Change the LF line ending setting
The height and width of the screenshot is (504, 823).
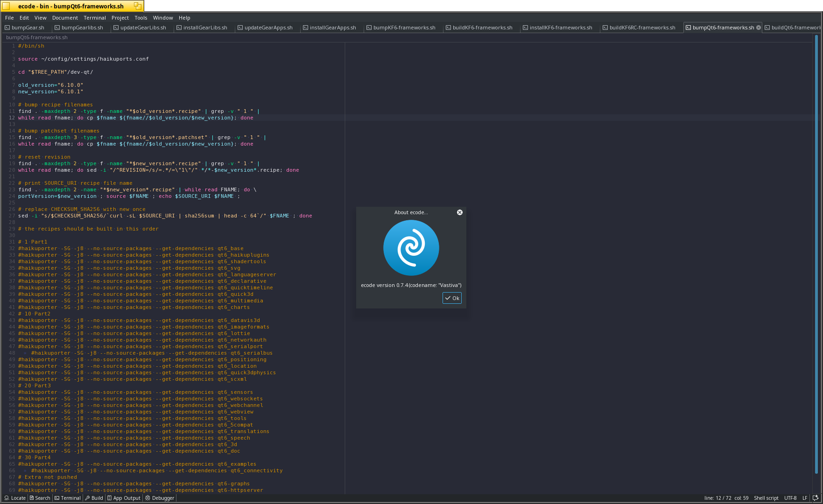(805, 498)
